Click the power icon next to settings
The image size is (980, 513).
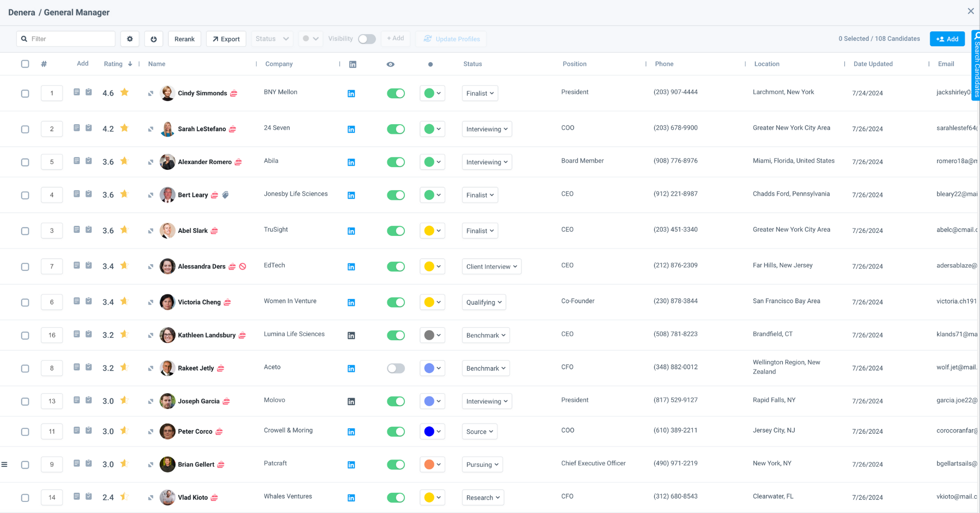[x=154, y=38]
